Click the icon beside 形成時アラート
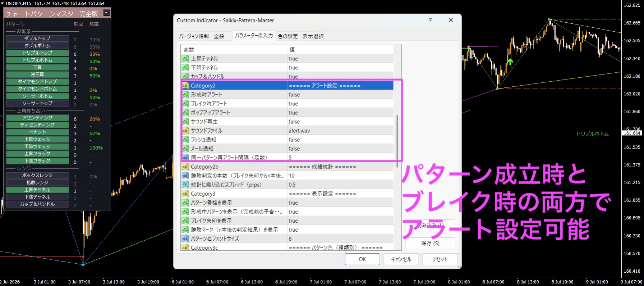644x286 pixels. (185, 94)
